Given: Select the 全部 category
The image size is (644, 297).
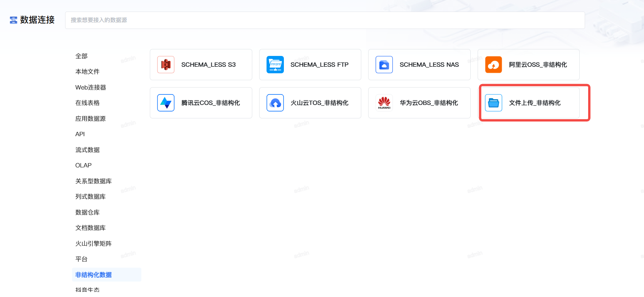Looking at the screenshot, I should click(81, 56).
